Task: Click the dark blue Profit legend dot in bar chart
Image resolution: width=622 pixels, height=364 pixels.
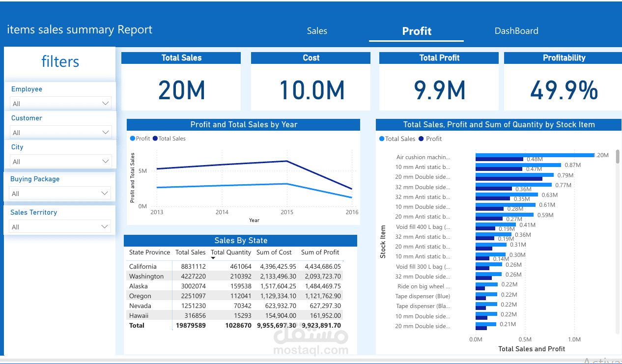Action: [421, 139]
